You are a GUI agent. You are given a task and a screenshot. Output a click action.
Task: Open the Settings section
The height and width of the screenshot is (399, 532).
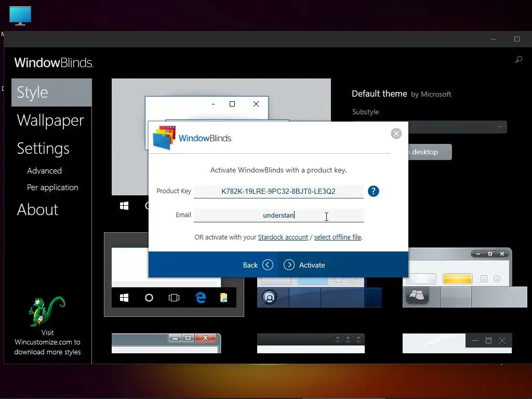(43, 149)
